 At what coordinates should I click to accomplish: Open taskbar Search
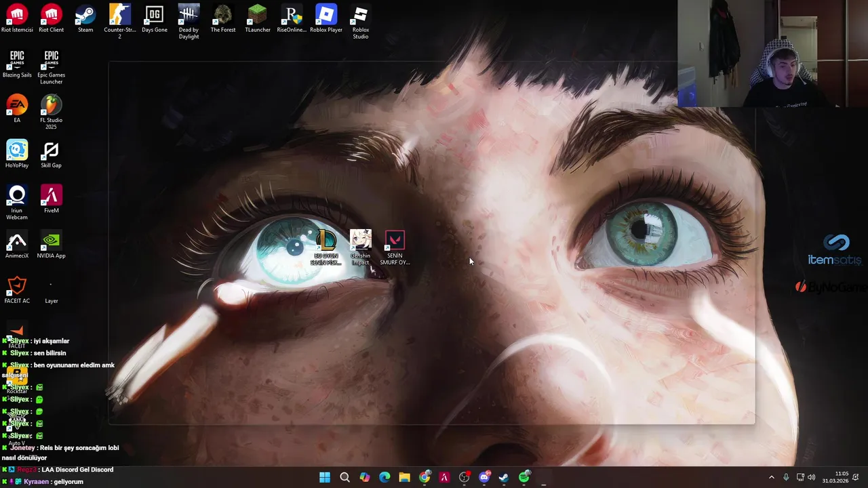click(344, 477)
